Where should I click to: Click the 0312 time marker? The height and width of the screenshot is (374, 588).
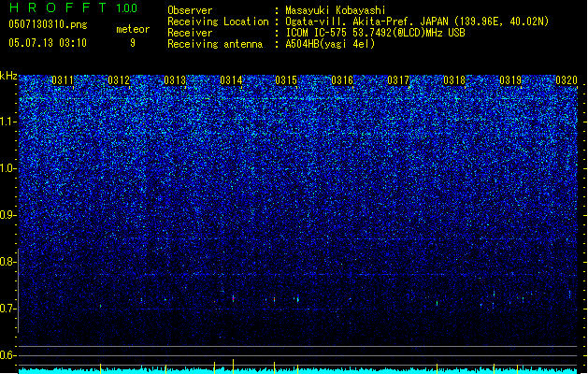pos(119,80)
